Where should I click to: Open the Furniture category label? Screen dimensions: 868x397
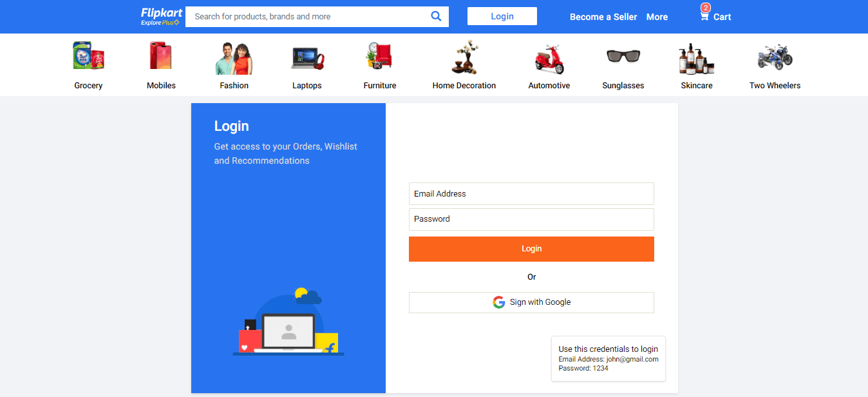380,85
